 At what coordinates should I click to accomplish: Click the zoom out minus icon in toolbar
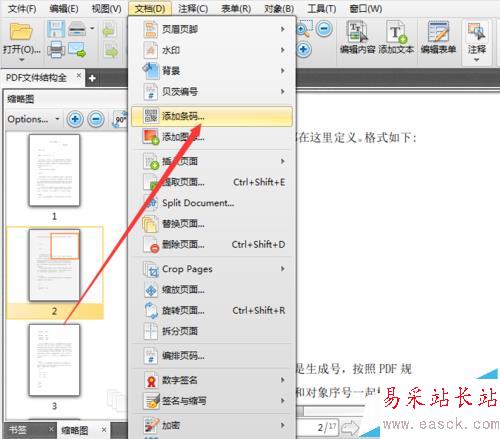[x=324, y=29]
